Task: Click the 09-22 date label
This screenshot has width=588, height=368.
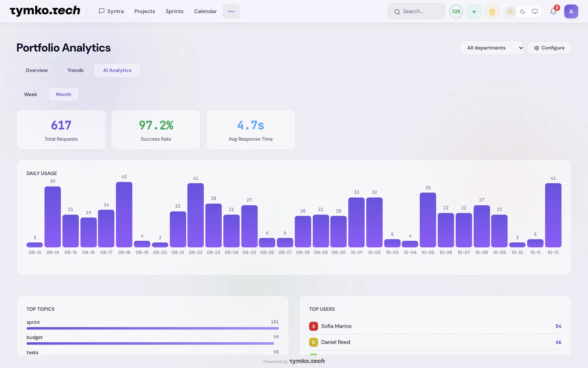Action: point(196,252)
